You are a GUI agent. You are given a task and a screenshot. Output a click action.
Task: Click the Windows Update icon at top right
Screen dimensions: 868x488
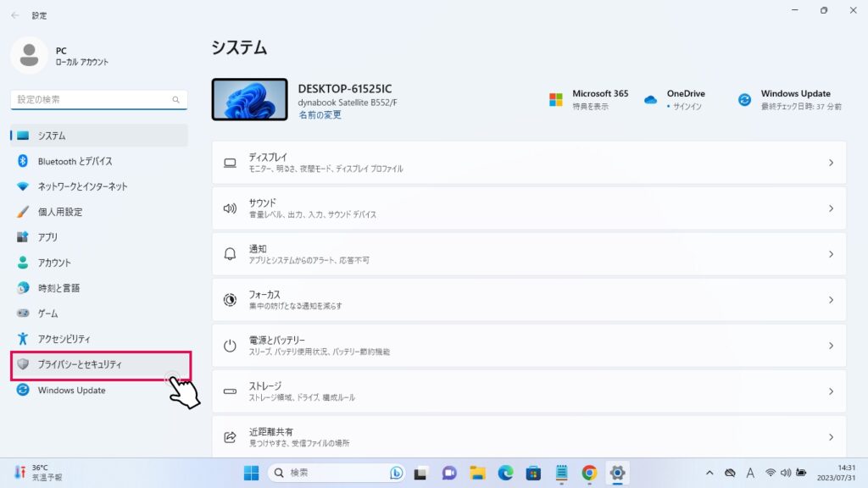coord(744,100)
